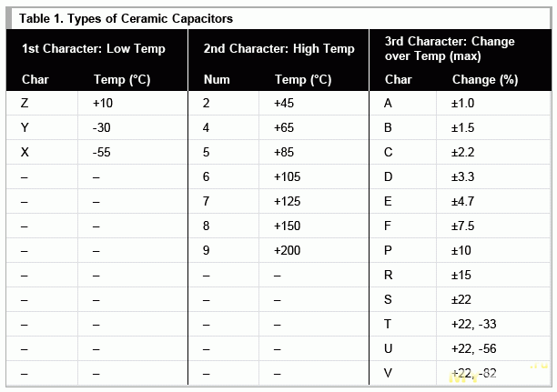557x392 pixels.
Task: Click the '2nd Character: High Temp' header
Action: tap(278, 49)
